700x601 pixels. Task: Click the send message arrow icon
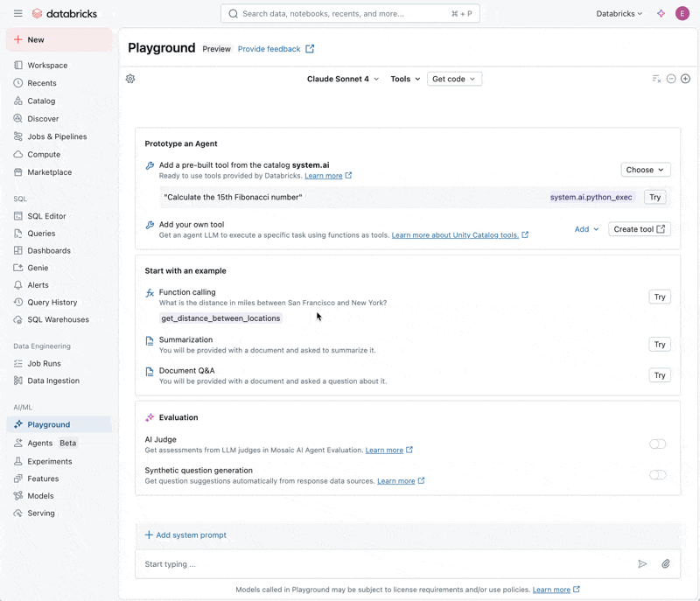click(642, 564)
